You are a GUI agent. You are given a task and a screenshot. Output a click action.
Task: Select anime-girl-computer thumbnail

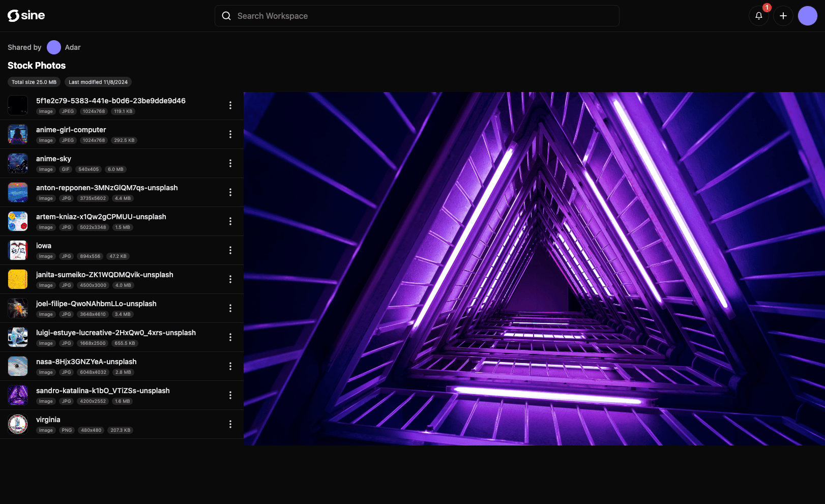[x=18, y=134]
